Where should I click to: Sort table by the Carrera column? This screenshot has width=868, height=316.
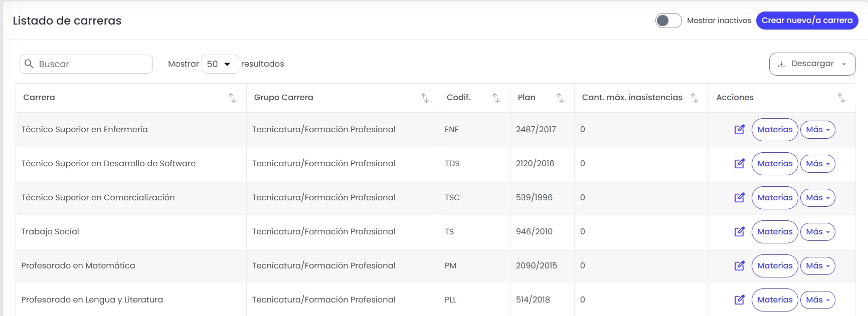[232, 98]
